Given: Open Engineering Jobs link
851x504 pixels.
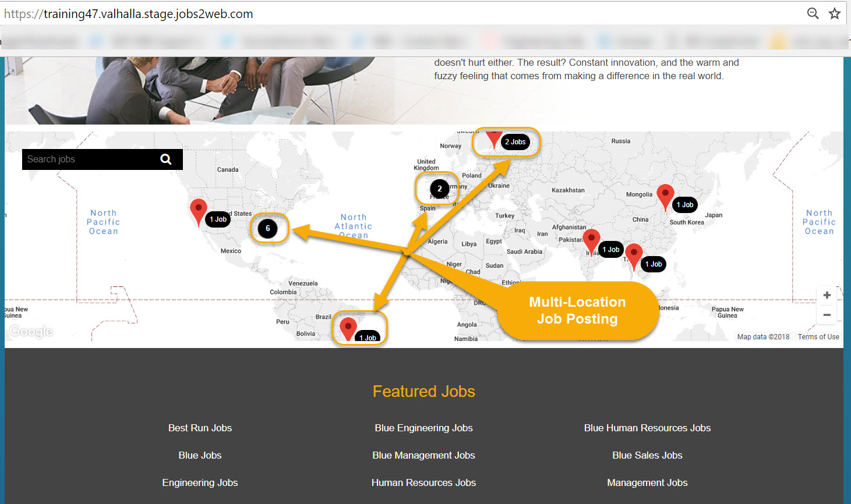Looking at the screenshot, I should [x=200, y=482].
